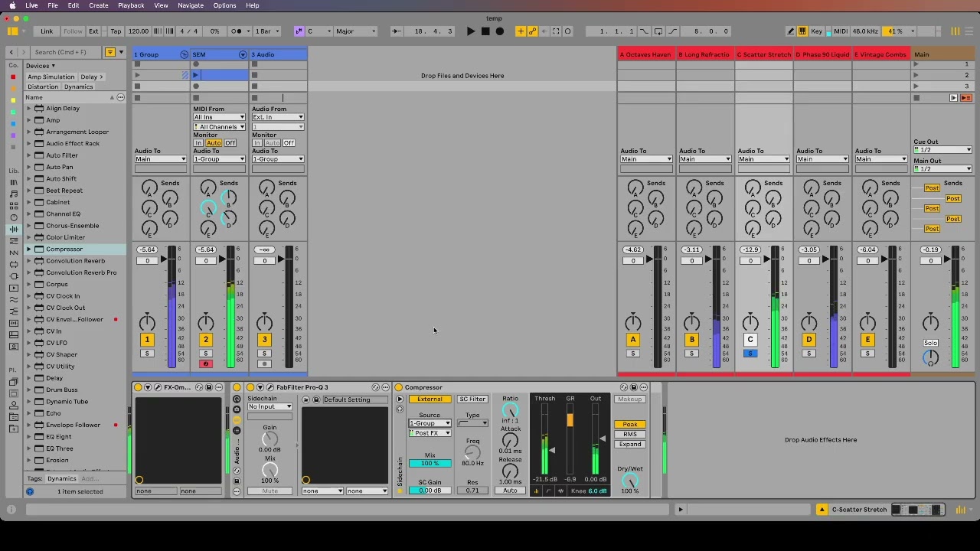980x551 pixels.
Task: Toggle the computer MIDI keyboard icon
Action: click(802, 31)
